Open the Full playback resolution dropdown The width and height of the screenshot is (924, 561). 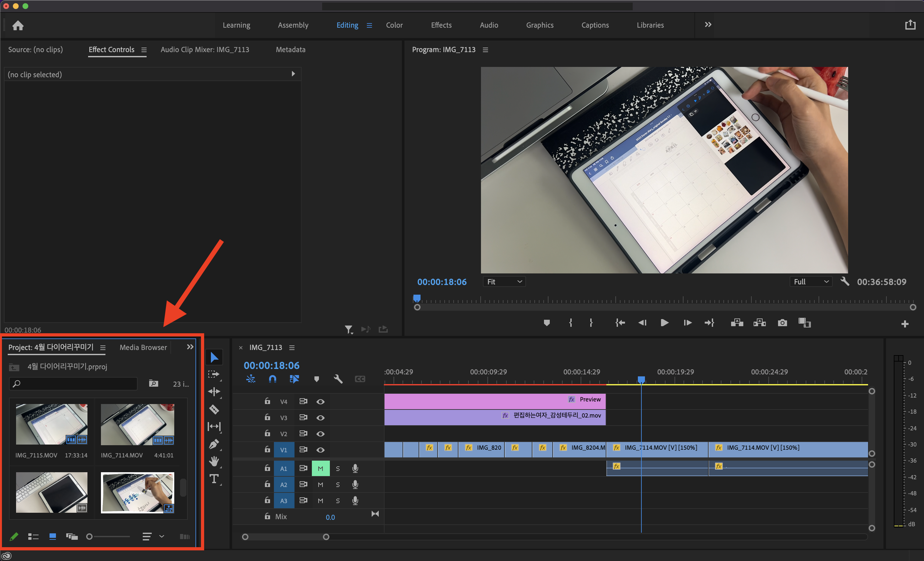811,282
